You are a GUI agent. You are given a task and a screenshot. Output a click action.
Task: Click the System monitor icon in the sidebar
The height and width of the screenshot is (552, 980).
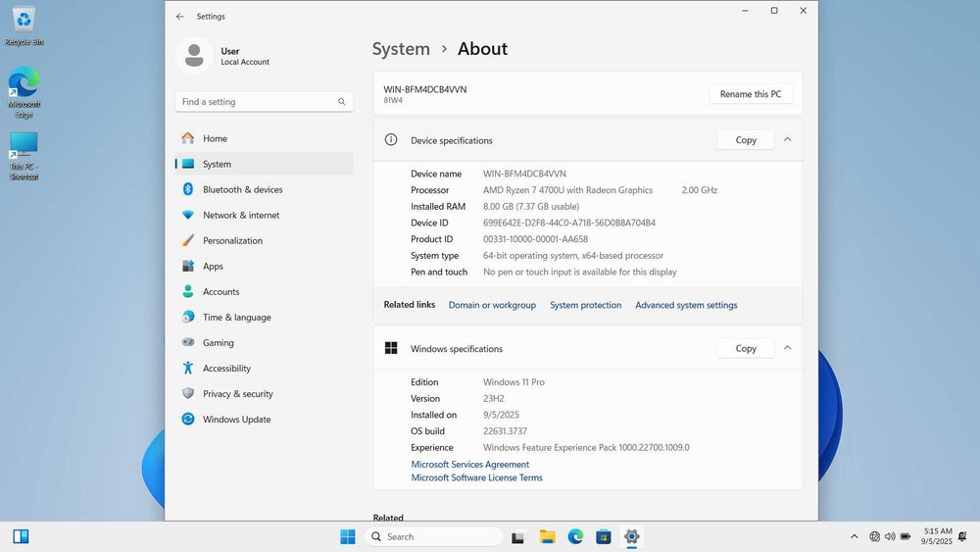coord(187,164)
